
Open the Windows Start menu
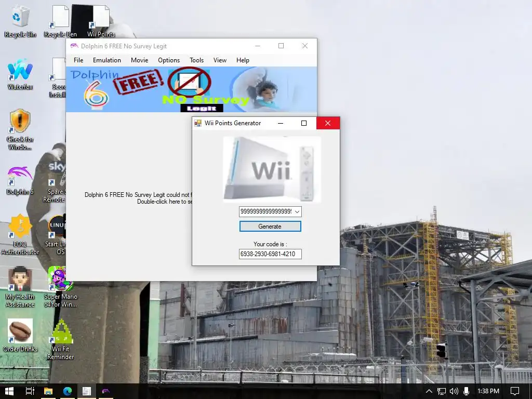pos(9,391)
